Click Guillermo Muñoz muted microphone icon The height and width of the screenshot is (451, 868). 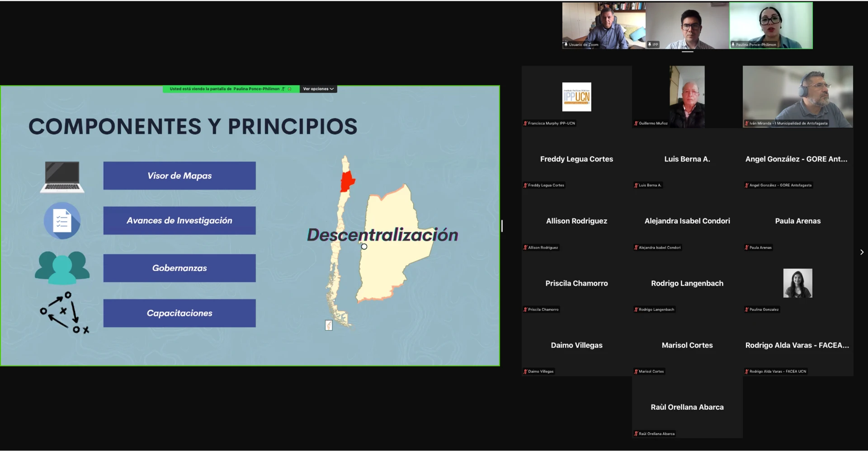coord(636,123)
